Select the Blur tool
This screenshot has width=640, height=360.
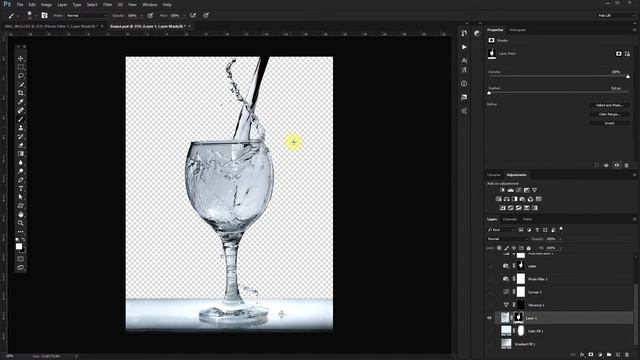coord(20,162)
